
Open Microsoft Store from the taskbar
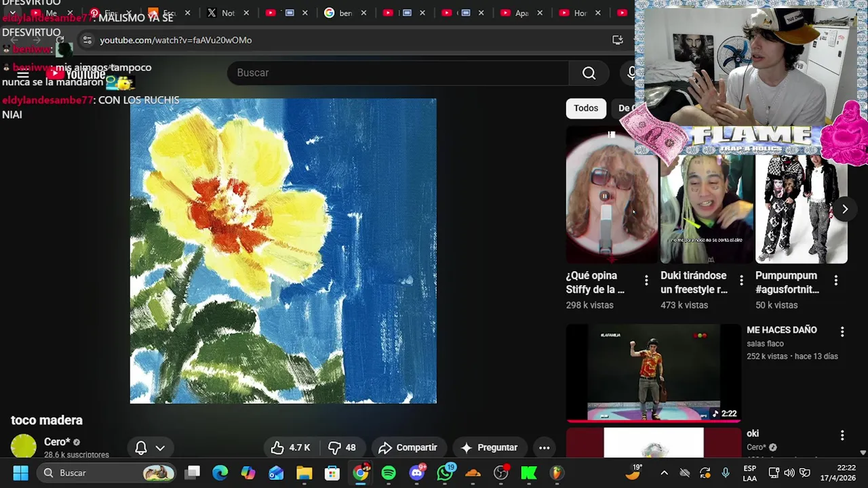(x=332, y=472)
